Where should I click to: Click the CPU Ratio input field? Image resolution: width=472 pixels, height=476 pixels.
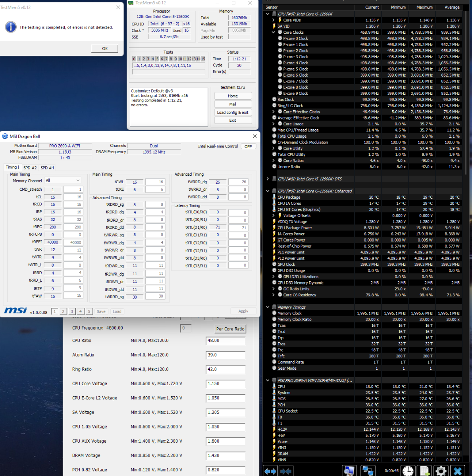[x=225, y=341]
